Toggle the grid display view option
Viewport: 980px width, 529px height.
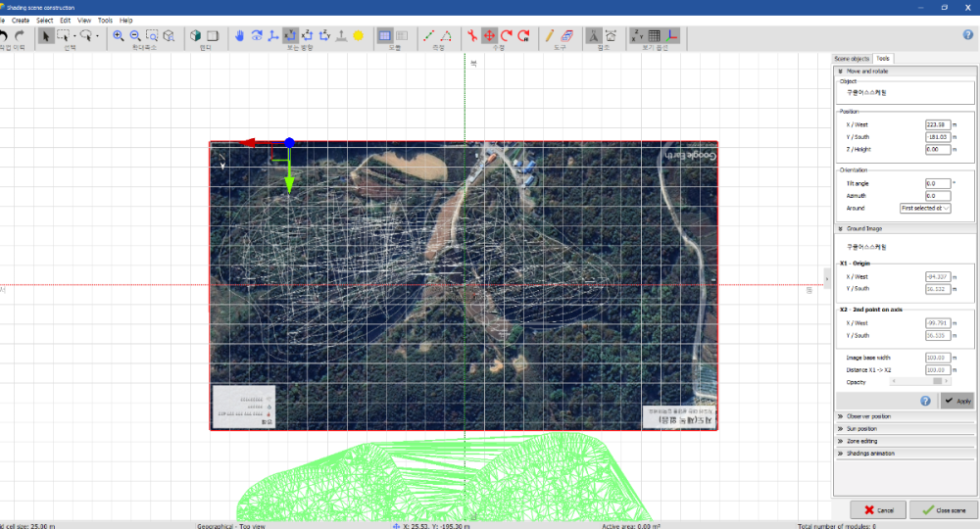tap(654, 36)
